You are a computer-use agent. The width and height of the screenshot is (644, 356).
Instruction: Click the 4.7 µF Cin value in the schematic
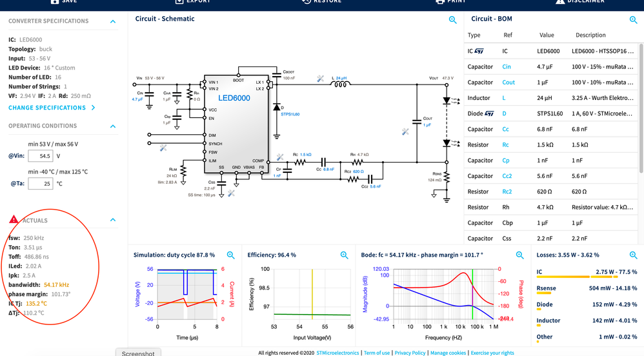(137, 99)
